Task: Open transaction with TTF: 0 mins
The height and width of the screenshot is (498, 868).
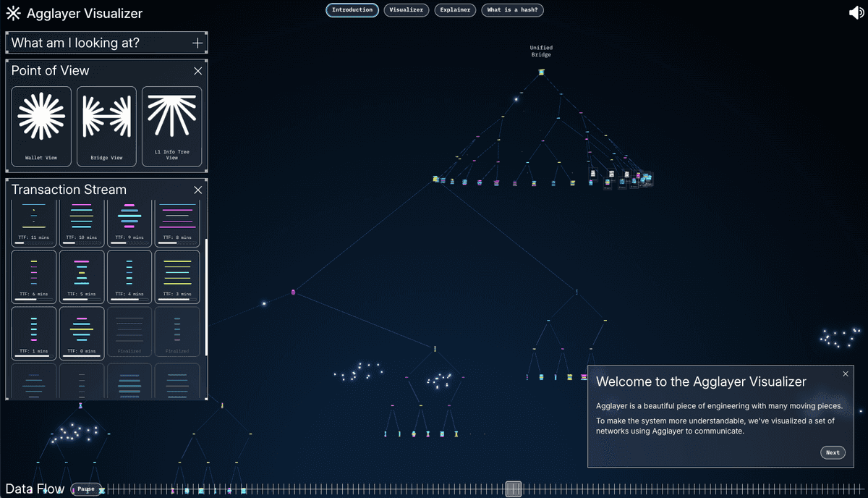Action: 82,334
